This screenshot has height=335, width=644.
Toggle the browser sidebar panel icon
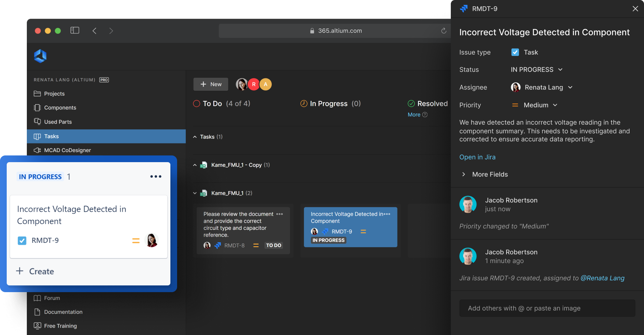coord(74,30)
